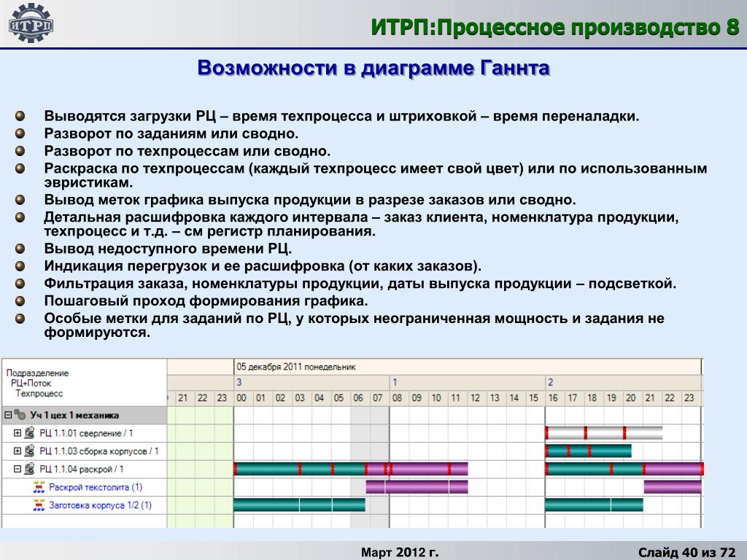Viewport: 747px width, 560px height.
Task: Click the bullet text Разворот по заданиям или сводно.
Action: click(171, 134)
